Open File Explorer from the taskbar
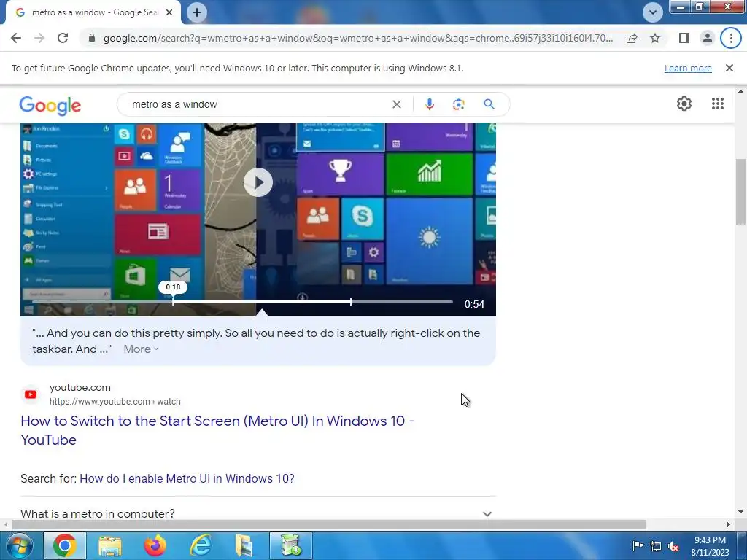747x560 pixels. 110,545
